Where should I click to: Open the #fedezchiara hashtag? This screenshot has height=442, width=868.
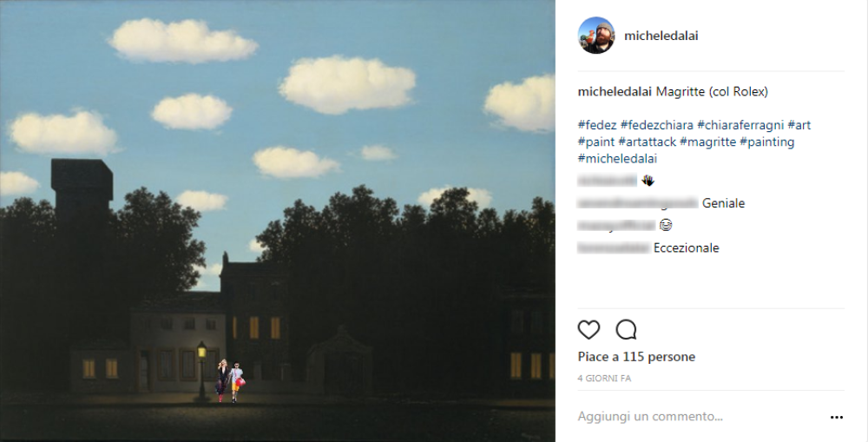coord(656,126)
